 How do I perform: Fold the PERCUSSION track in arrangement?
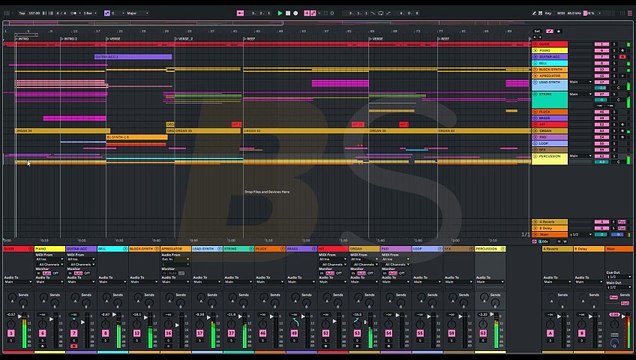pos(535,156)
